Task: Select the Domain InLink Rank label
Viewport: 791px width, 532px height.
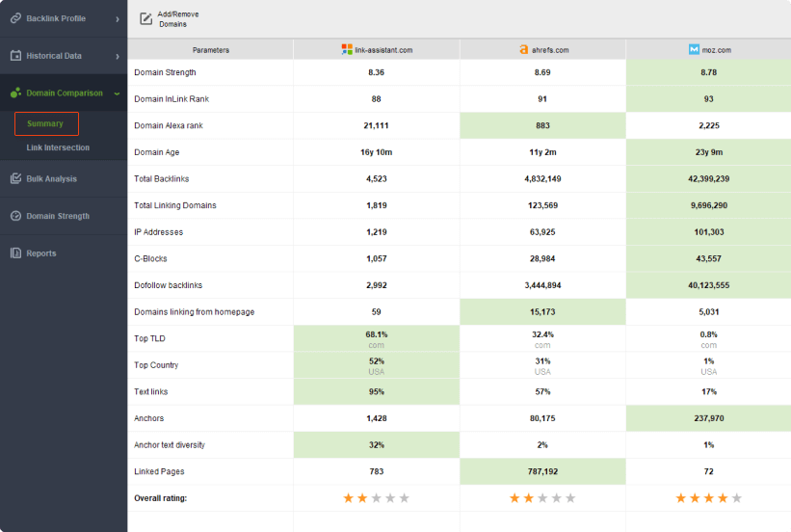Action: coord(171,99)
